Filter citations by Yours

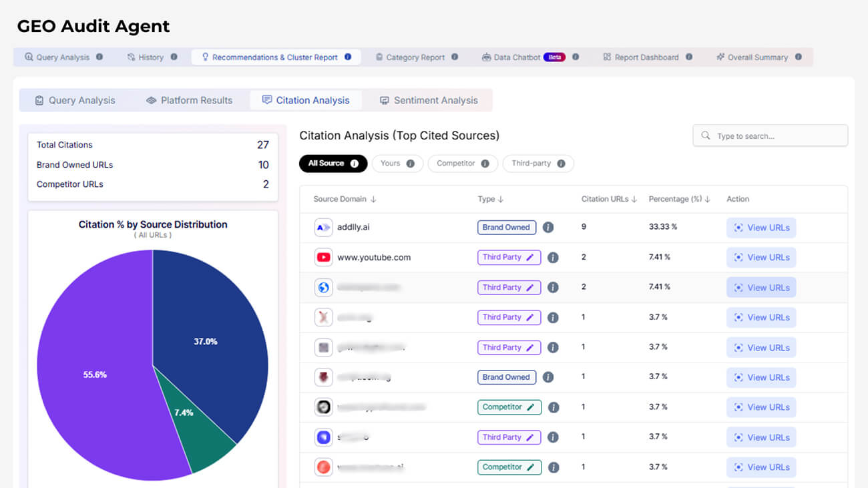[x=397, y=164]
